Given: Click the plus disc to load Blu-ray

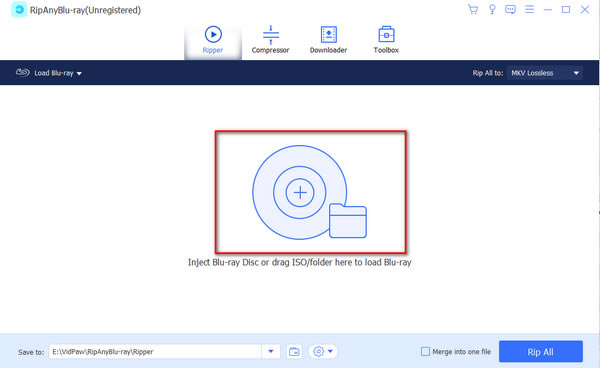Looking at the screenshot, I should (x=300, y=192).
